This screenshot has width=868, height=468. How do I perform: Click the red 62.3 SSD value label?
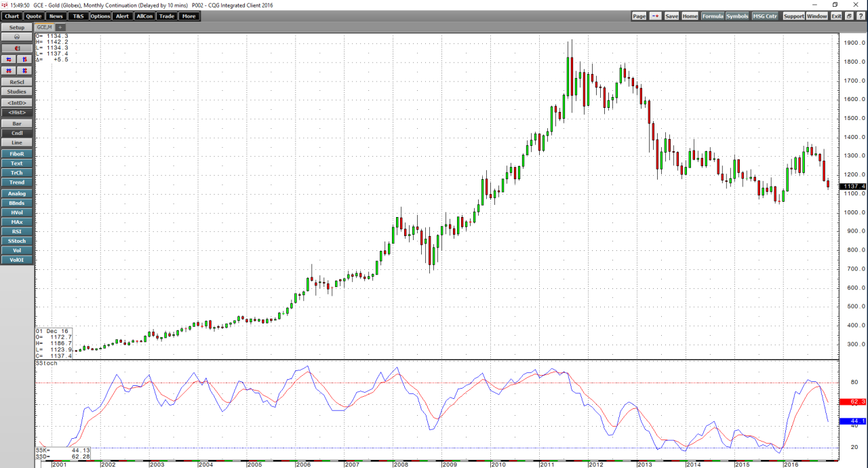click(852, 402)
